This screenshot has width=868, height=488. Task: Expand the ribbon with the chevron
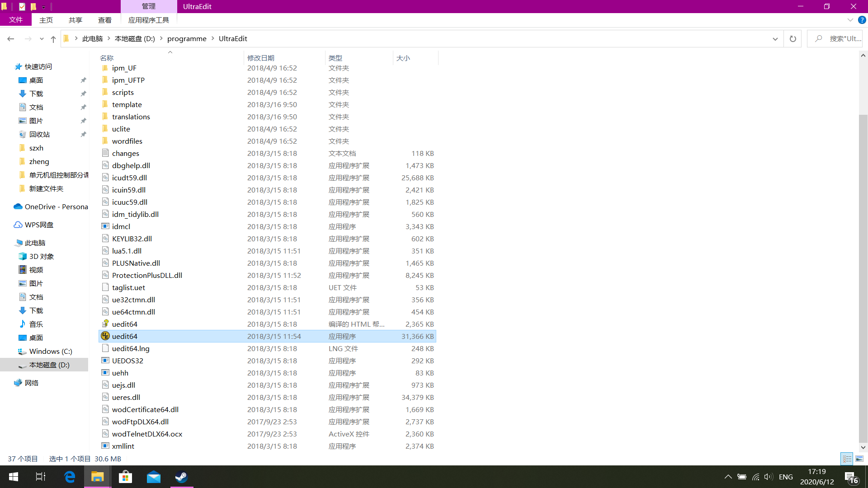[850, 20]
